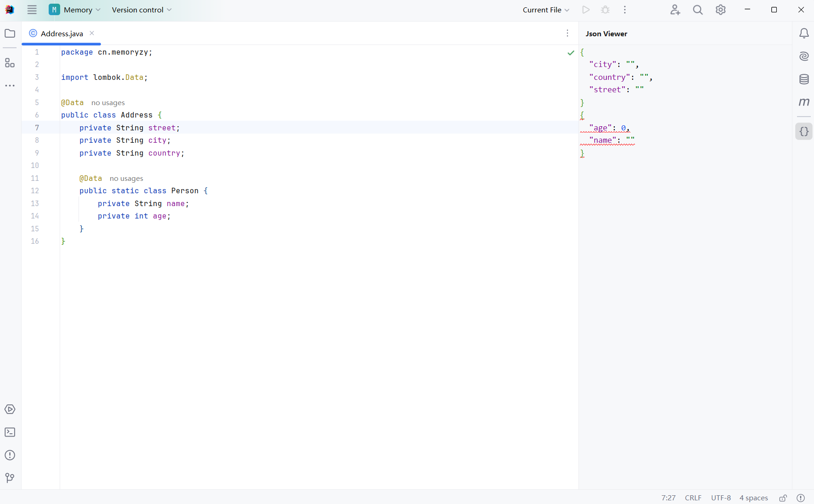Open the Services tool window icon
814x504 pixels.
click(x=10, y=409)
